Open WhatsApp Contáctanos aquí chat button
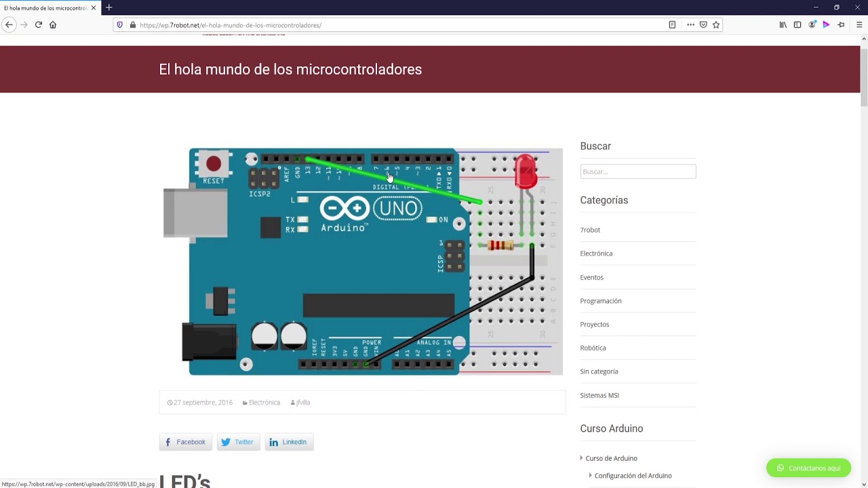868x488 pixels. (808, 468)
